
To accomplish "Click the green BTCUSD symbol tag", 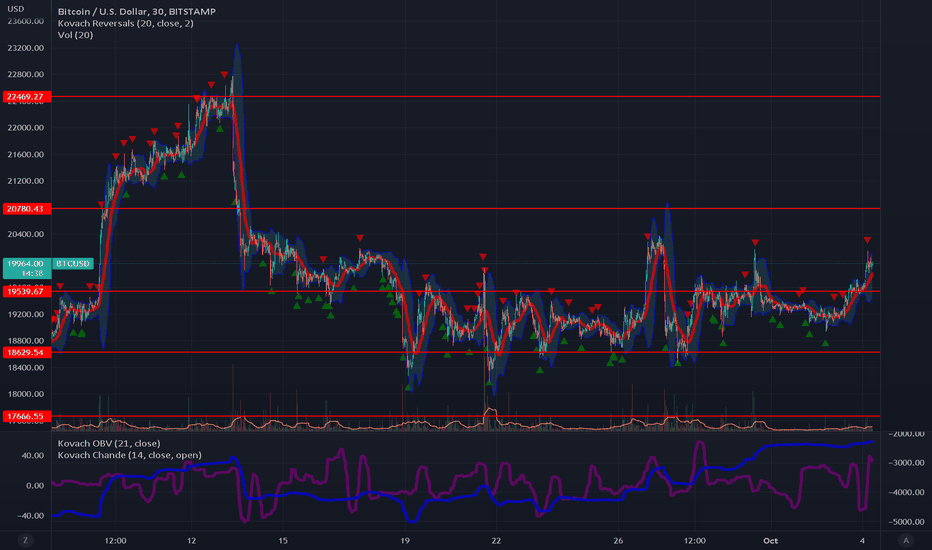I will [x=73, y=263].
